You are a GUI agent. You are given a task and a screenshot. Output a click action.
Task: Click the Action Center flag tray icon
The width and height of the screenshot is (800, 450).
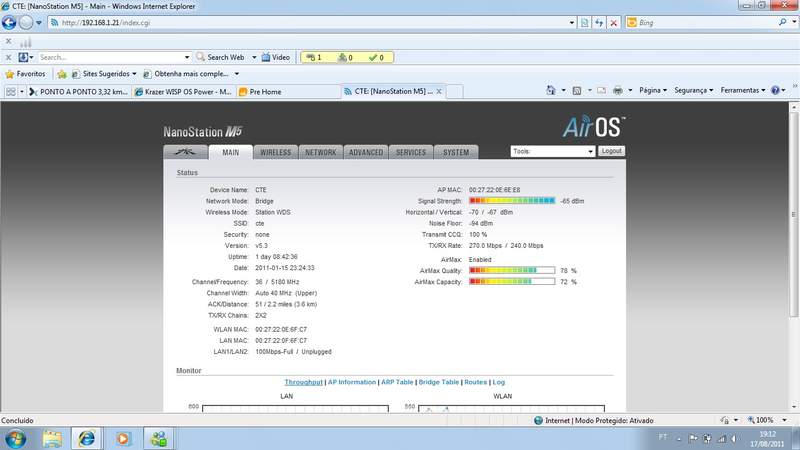tap(693, 438)
